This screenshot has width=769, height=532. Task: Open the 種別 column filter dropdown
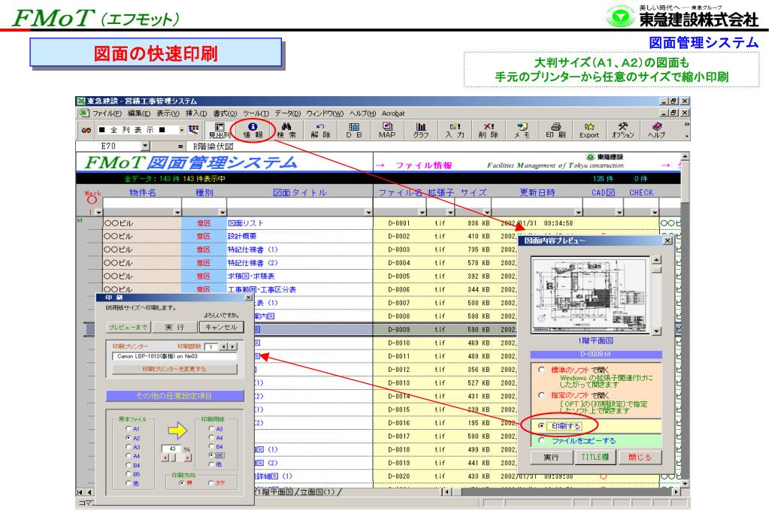coord(223,213)
